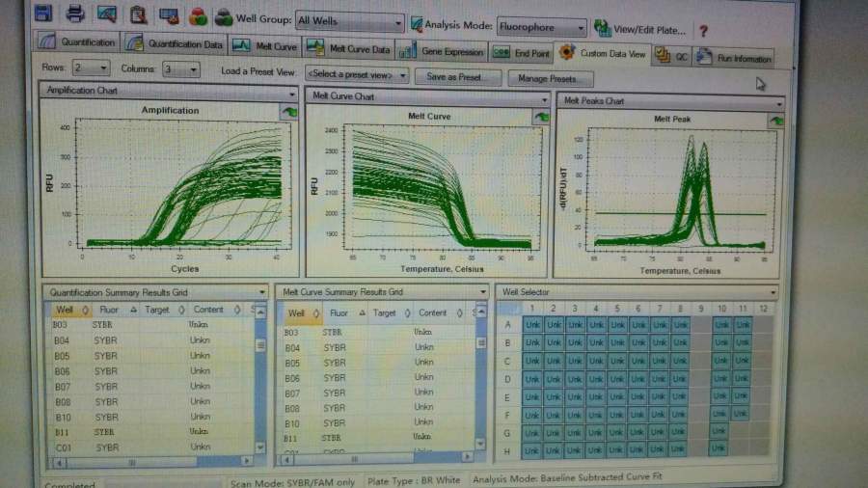868x488 pixels.
Task: Sort quantification grid by Content column header
Action: (x=216, y=310)
